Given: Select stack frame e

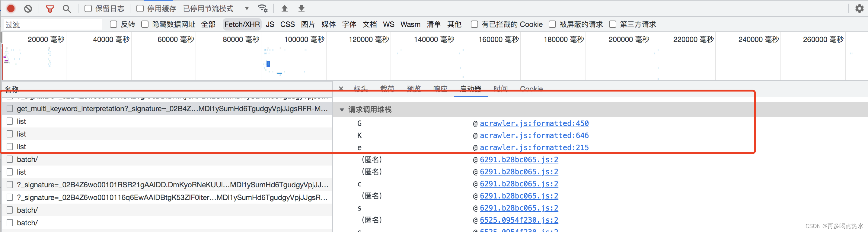Looking at the screenshot, I should coord(359,148).
